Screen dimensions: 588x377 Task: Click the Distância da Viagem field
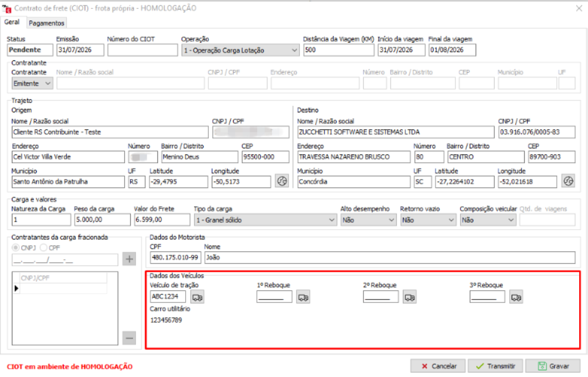[338, 50]
